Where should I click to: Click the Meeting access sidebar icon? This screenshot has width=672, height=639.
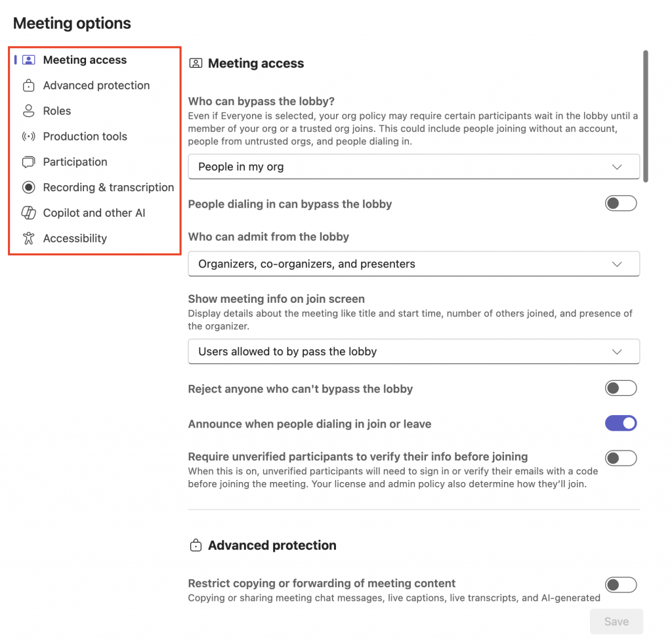(x=28, y=60)
